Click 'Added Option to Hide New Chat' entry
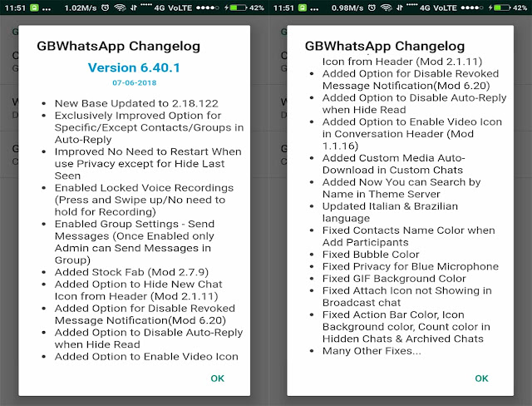Image resolution: width=532 pixels, height=406 pixels. pyautogui.click(x=139, y=285)
